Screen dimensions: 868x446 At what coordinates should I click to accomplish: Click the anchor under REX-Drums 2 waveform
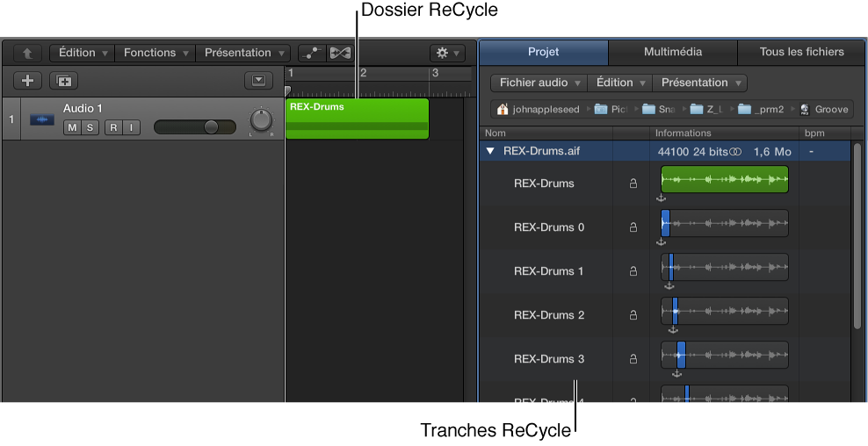(673, 330)
